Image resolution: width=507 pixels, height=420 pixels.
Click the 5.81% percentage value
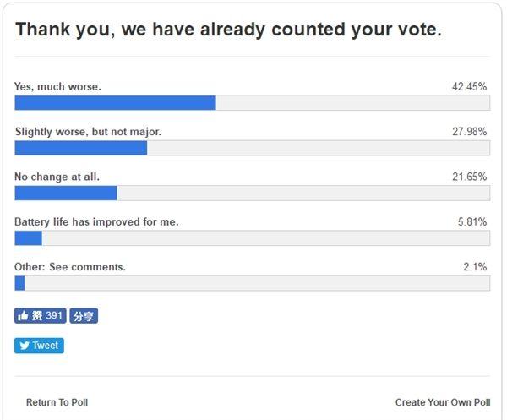[x=472, y=222]
